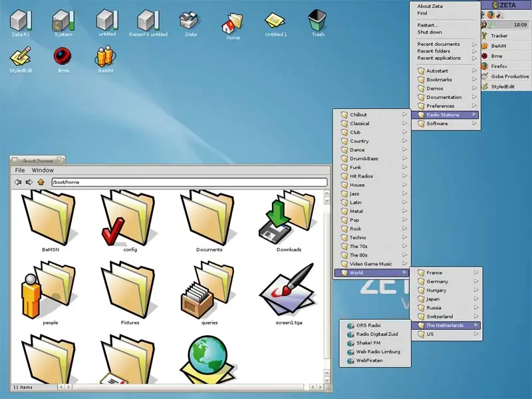The image size is (532, 399).
Task: Open the untitled volume desktop icon
Action: coord(107,21)
